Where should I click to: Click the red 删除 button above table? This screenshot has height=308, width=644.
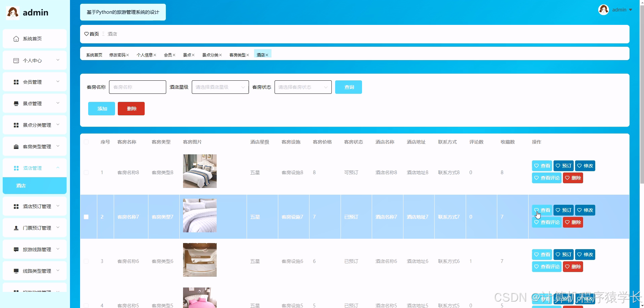[x=131, y=109]
